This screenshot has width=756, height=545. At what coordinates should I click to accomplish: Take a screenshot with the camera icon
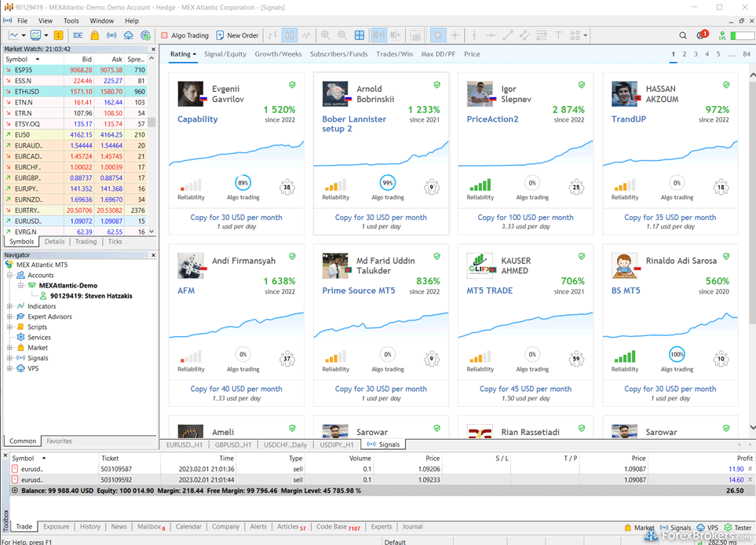[415, 35]
